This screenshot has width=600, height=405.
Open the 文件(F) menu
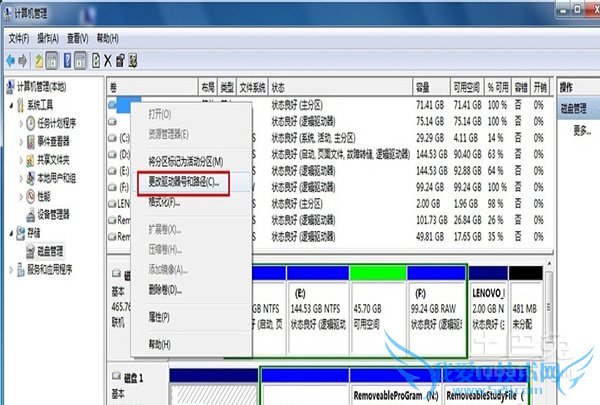19,38
